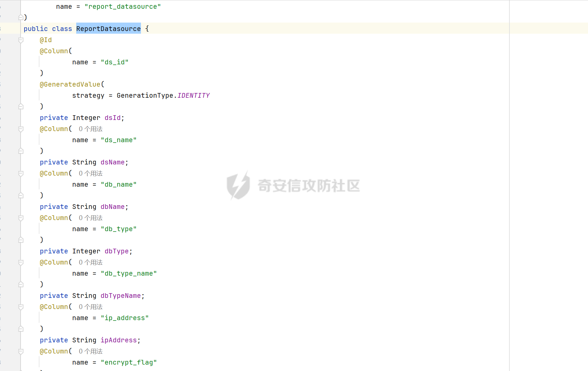
Task: Fold the @Column block containing "db_type"
Action: 21,218
